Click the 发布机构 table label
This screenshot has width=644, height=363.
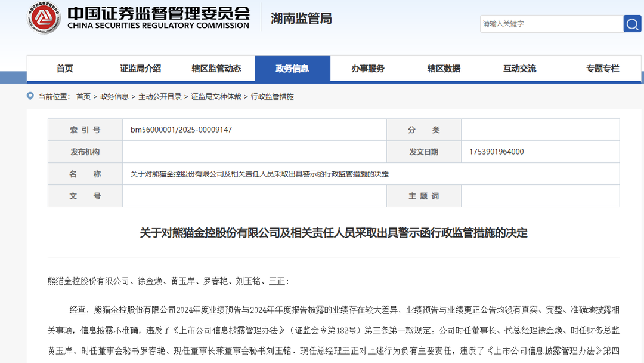(85, 152)
